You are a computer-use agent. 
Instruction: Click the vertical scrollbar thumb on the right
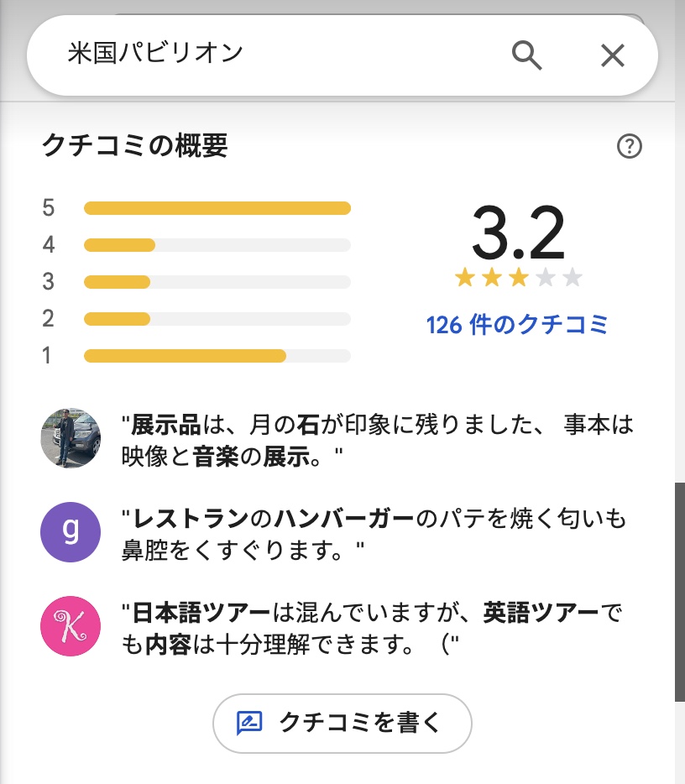679,592
